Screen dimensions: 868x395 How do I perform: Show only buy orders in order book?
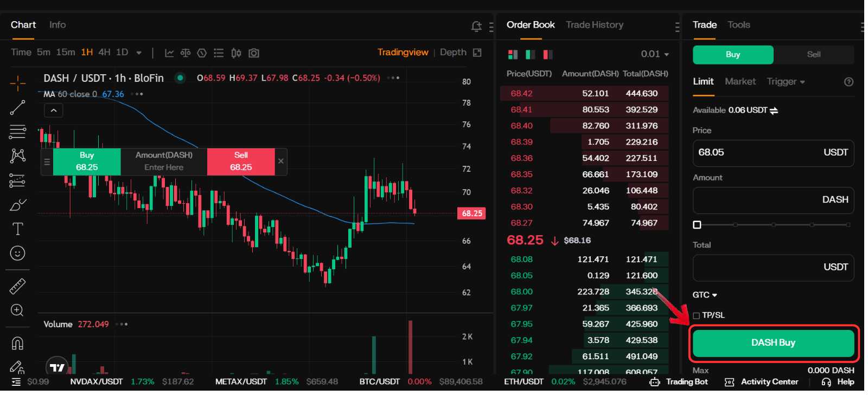click(x=531, y=55)
